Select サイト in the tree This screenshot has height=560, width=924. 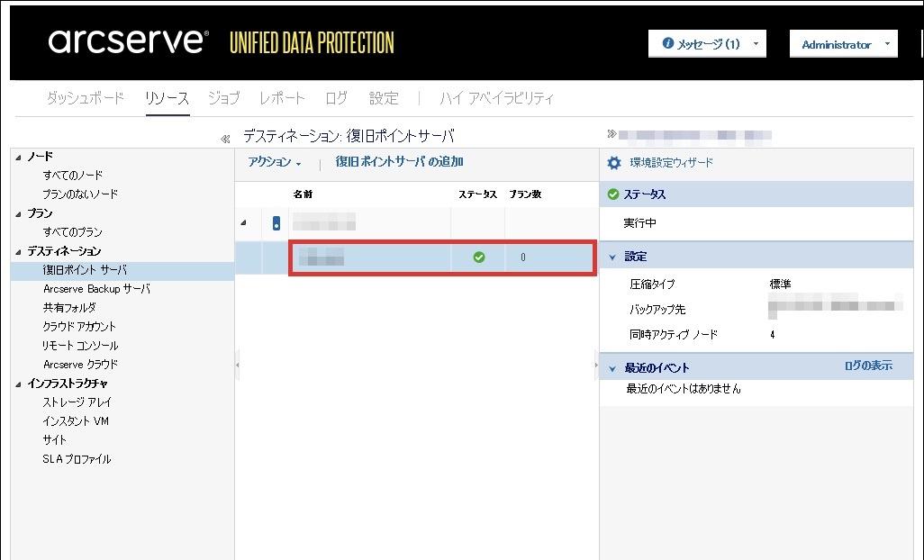(54, 440)
